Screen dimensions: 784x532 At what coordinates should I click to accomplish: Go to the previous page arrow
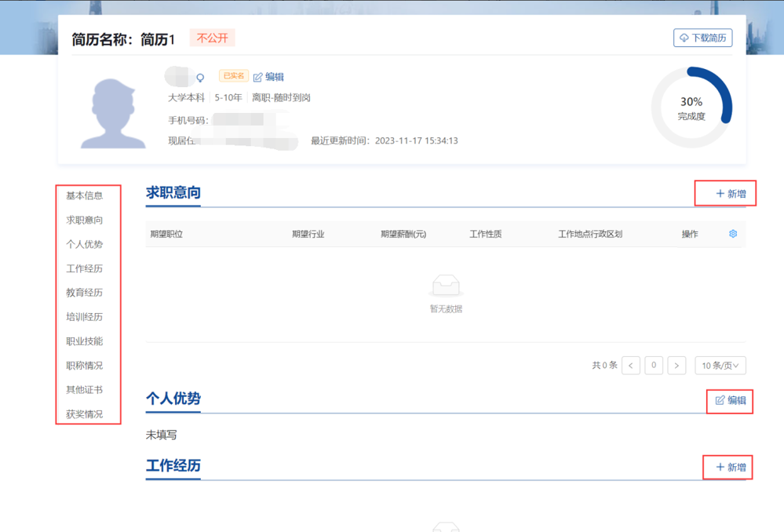click(630, 366)
